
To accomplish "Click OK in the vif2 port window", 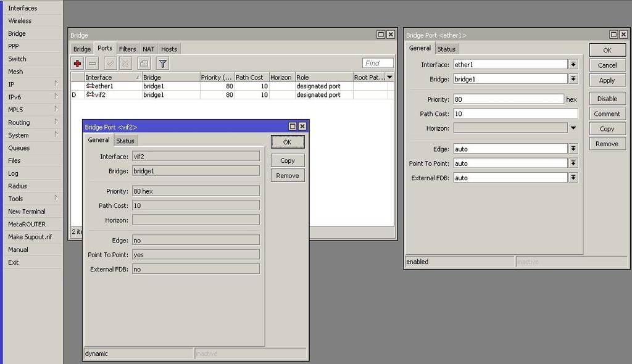I will tap(288, 143).
